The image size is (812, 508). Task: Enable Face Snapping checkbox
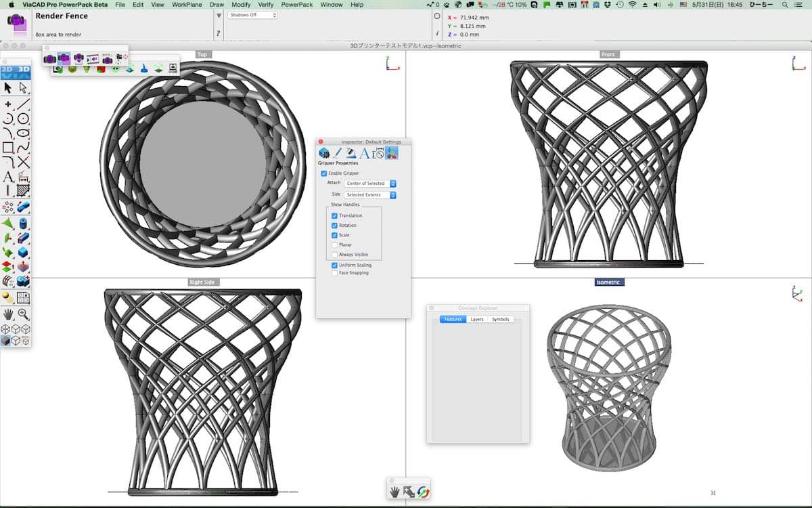(334, 273)
